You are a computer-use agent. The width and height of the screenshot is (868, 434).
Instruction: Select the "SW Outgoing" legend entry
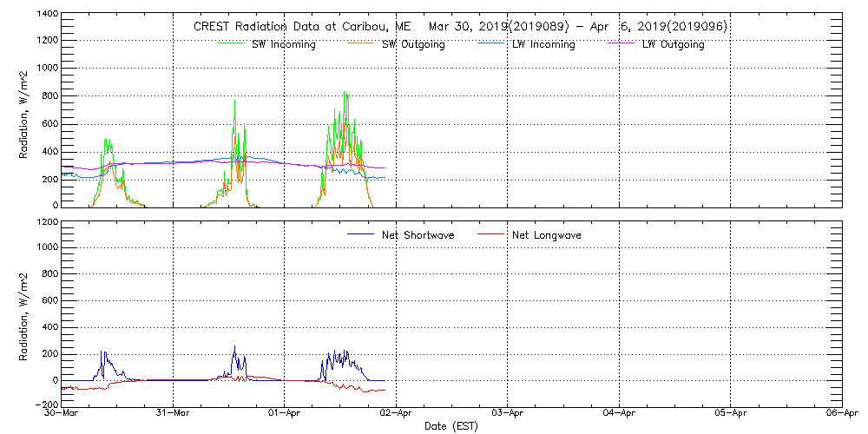(x=413, y=44)
